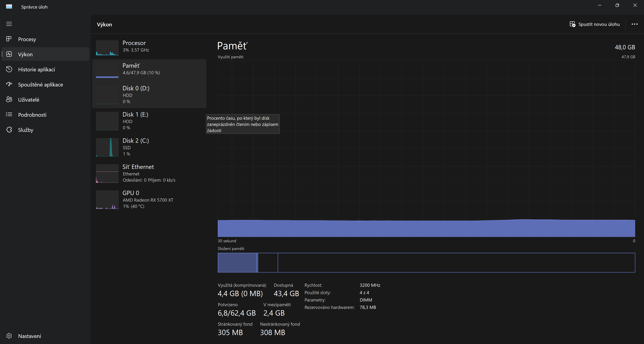
Task: Select the Spouštěné aplikace gauge icon
Action: [9, 84]
